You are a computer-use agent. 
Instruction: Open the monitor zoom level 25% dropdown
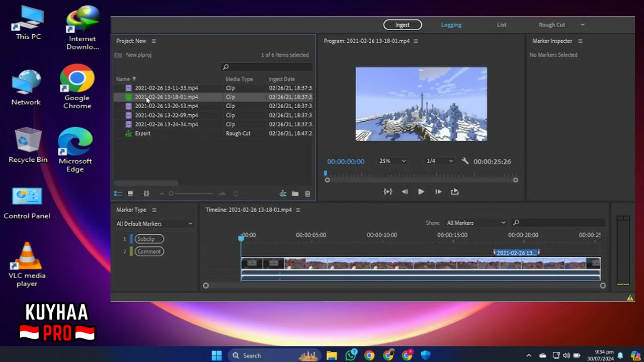click(x=392, y=161)
